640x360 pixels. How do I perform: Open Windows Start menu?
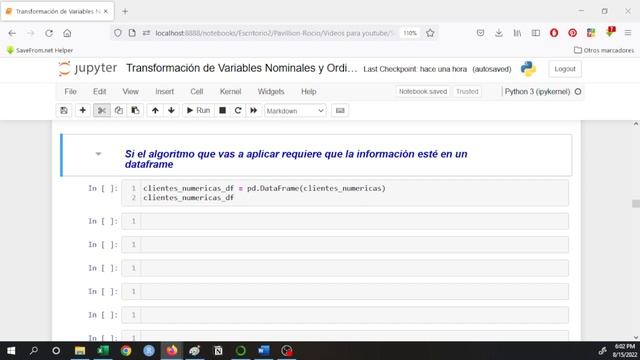11,351
